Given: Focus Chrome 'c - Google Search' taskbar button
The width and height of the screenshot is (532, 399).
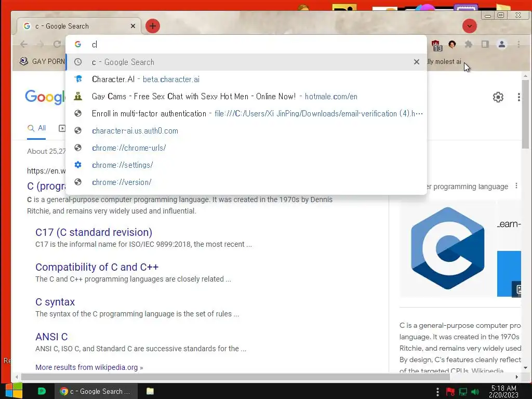Looking at the screenshot, I should pos(96,391).
